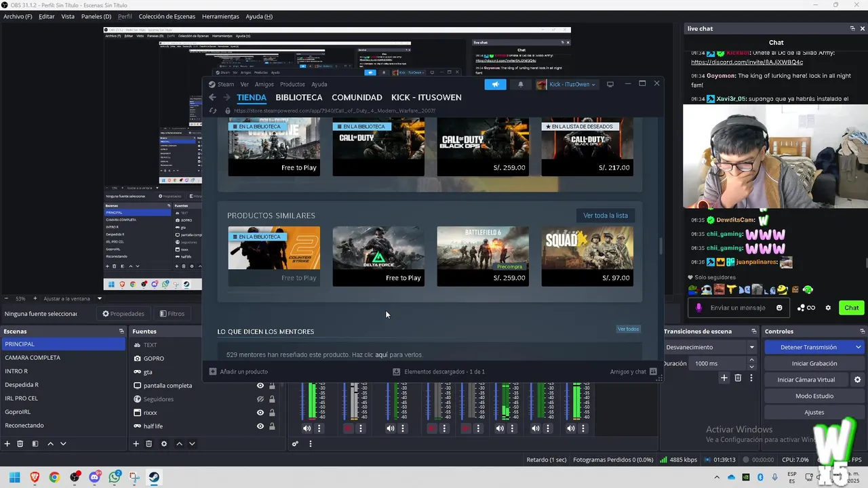Image resolution: width=868 pixels, height=488 pixels.
Task: Hide the rixxx source
Action: click(260, 413)
